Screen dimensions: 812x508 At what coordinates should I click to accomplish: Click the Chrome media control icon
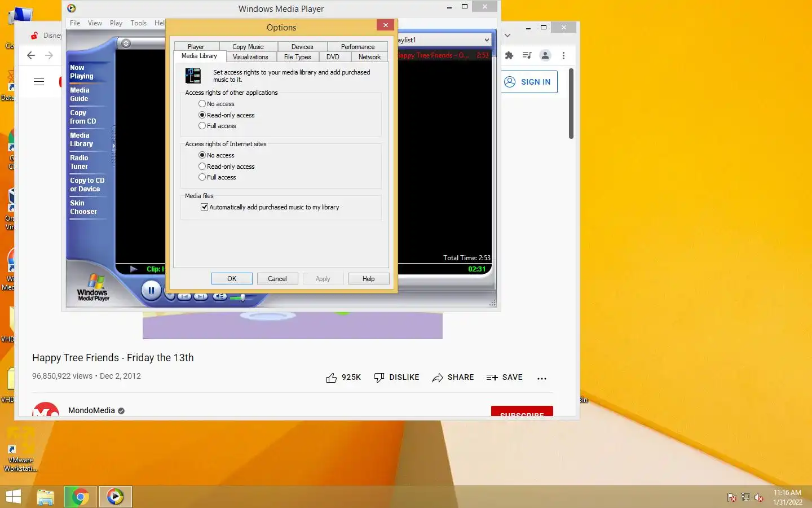(527, 55)
